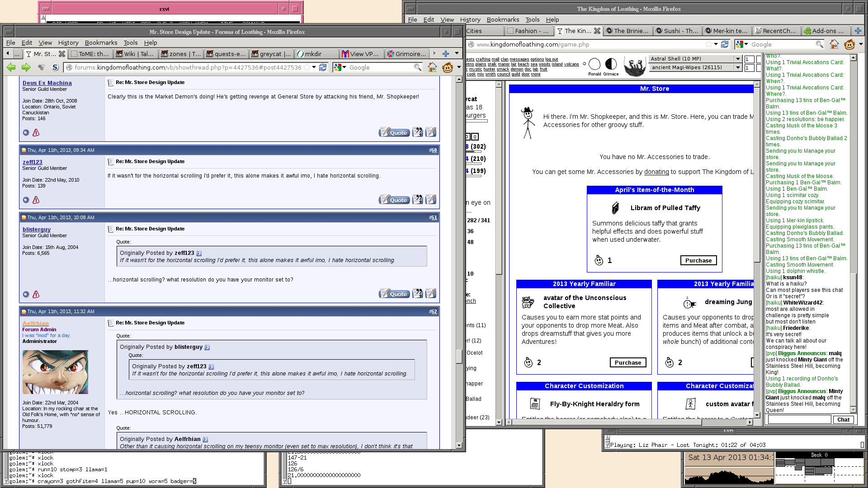This screenshot has height=488, width=868.
Task: Reload the Kingdom of Loathing game page
Action: tap(725, 44)
